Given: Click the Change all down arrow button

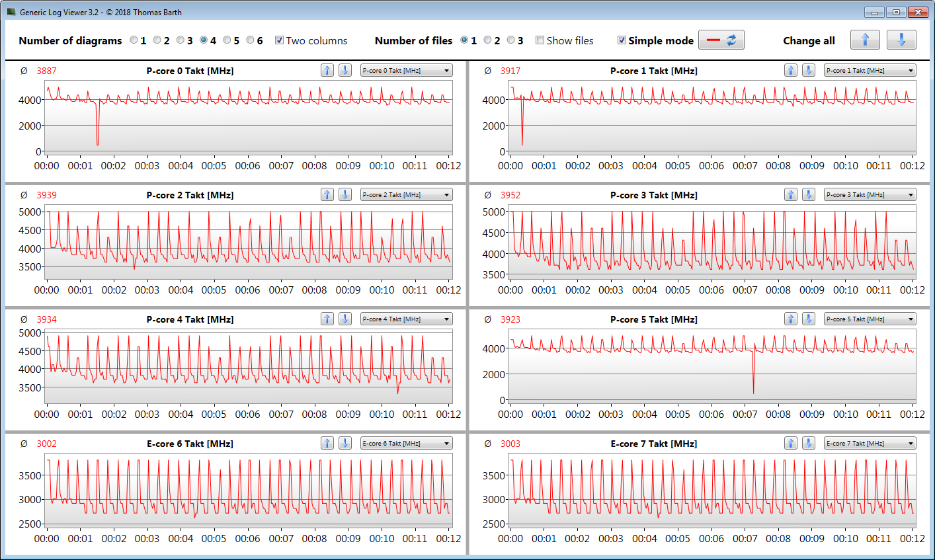Looking at the screenshot, I should click(901, 40).
